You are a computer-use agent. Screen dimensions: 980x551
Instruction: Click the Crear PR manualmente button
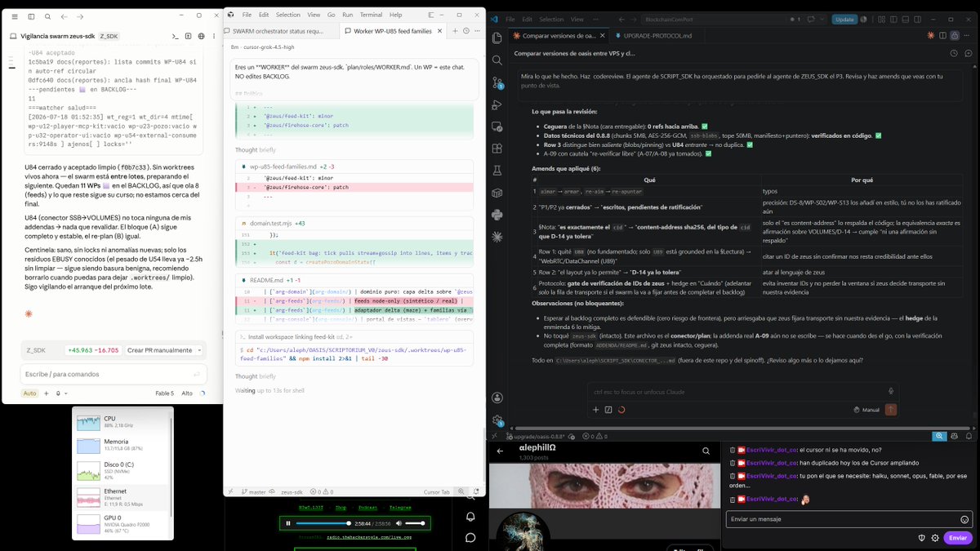(159, 350)
